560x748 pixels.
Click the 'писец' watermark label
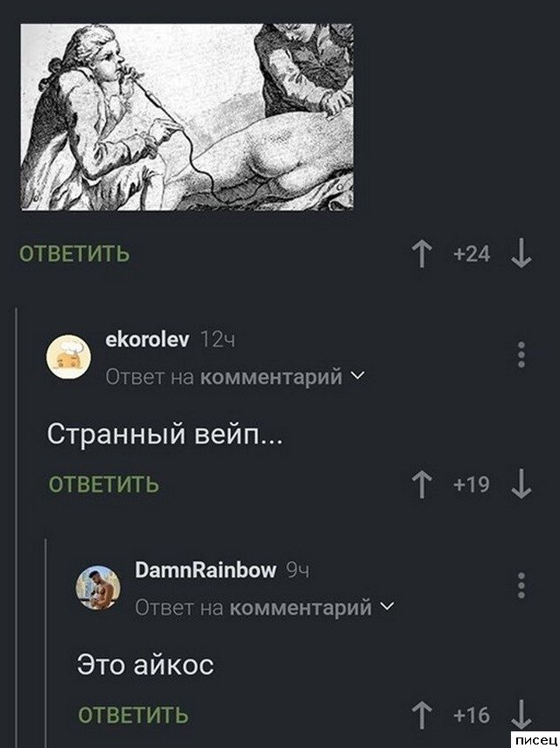click(x=535, y=740)
